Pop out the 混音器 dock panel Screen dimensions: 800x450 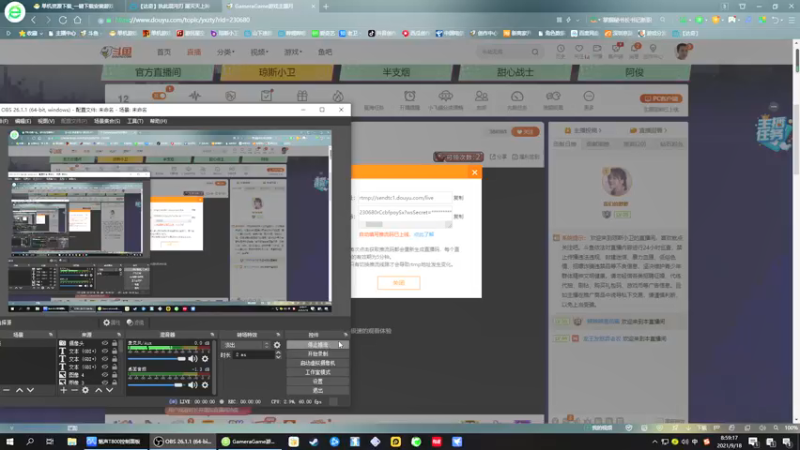[212, 335]
